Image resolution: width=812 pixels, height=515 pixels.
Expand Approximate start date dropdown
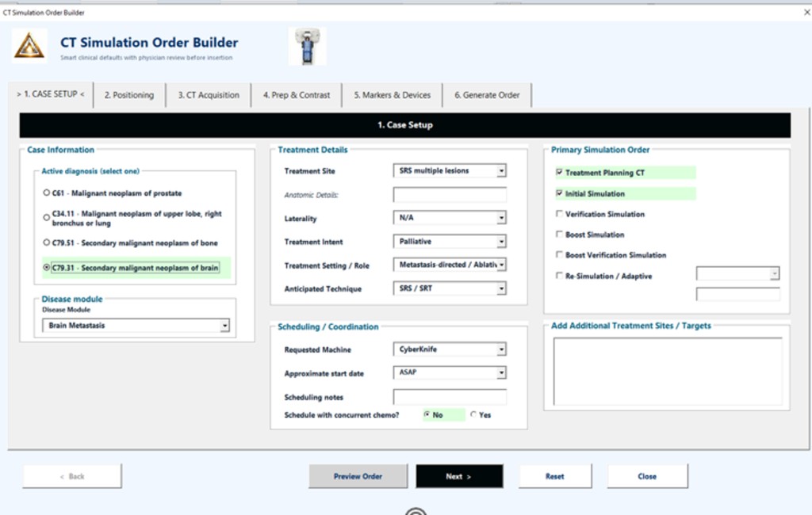point(501,372)
